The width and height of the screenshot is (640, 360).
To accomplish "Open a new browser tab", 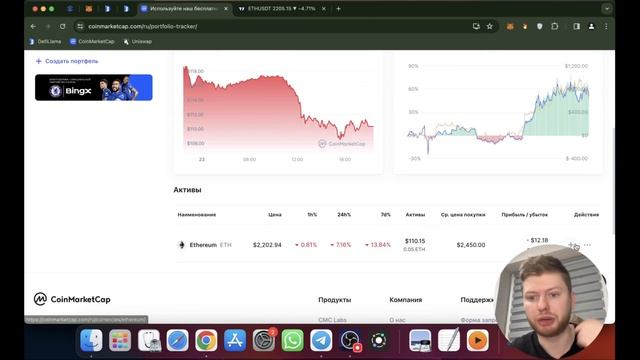I will click(338, 9).
